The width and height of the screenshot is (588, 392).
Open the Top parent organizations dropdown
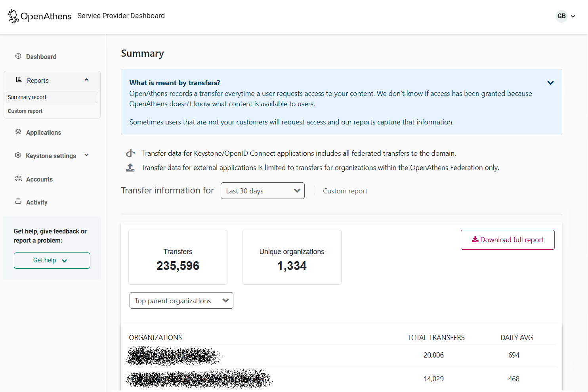click(181, 300)
